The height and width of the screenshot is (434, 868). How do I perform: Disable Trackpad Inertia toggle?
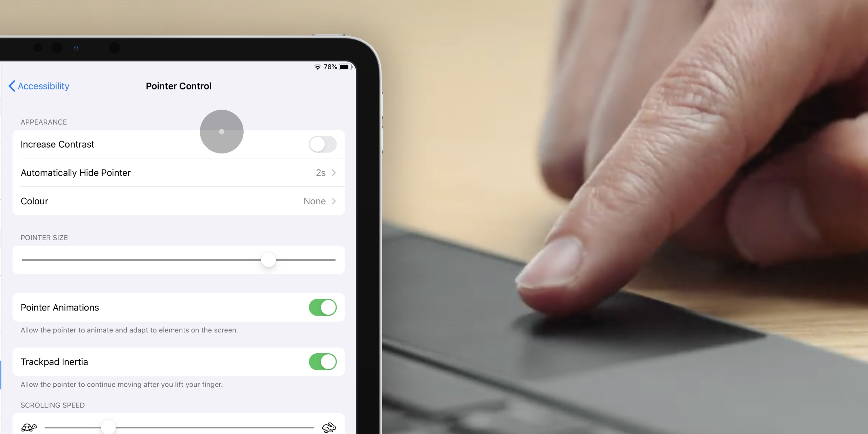[323, 362]
